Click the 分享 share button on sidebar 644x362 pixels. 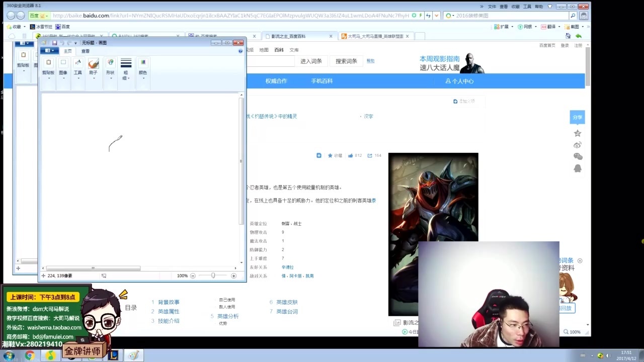577,117
